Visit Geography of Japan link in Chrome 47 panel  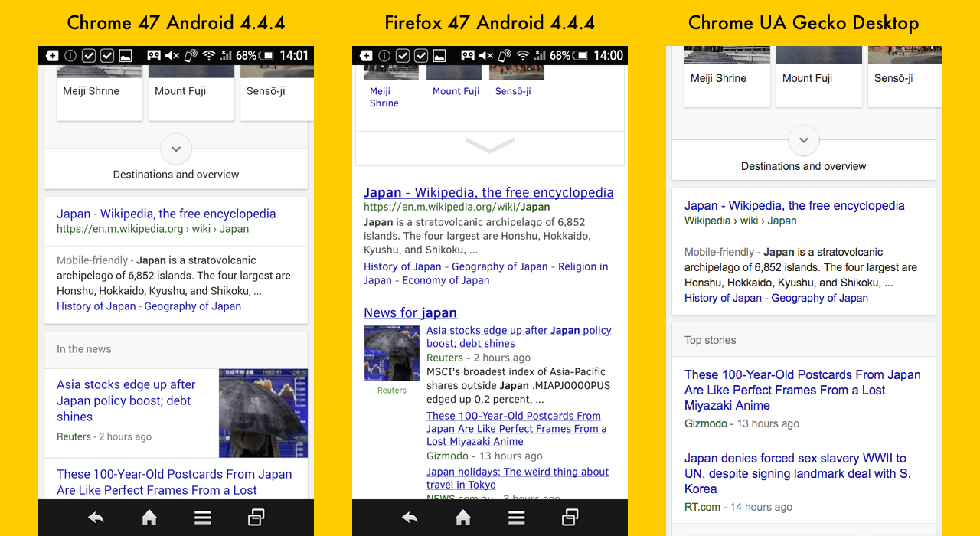pos(193,306)
